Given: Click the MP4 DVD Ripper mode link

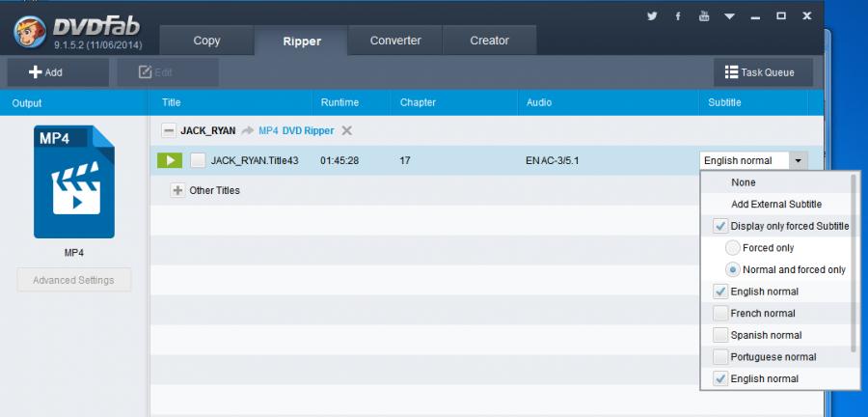Looking at the screenshot, I should tap(296, 130).
